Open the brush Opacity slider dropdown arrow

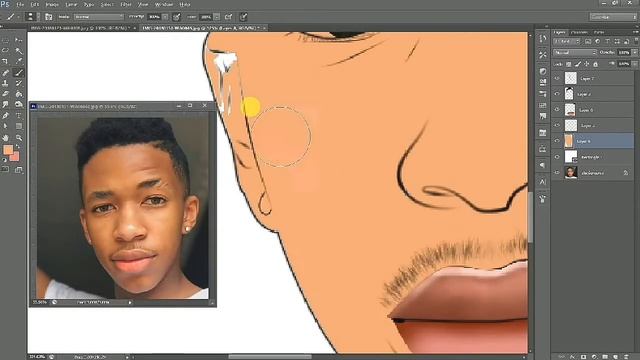click(x=165, y=17)
